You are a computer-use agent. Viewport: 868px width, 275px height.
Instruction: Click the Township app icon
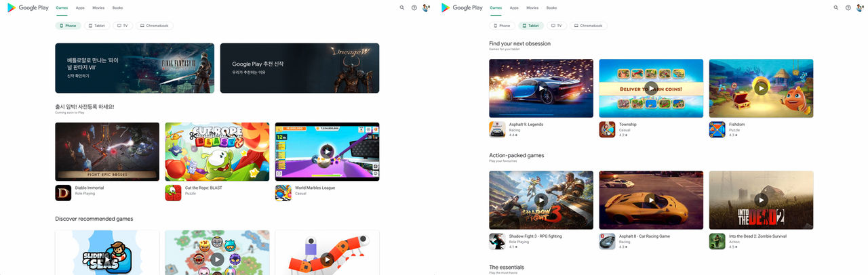(607, 129)
